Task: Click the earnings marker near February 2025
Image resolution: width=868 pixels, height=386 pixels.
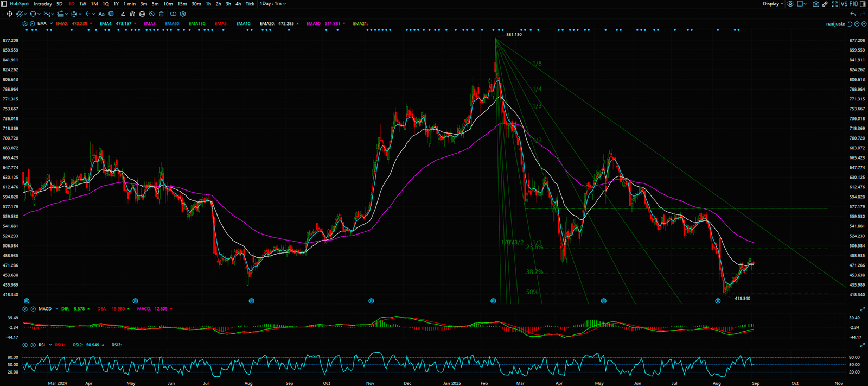Action: [493, 301]
